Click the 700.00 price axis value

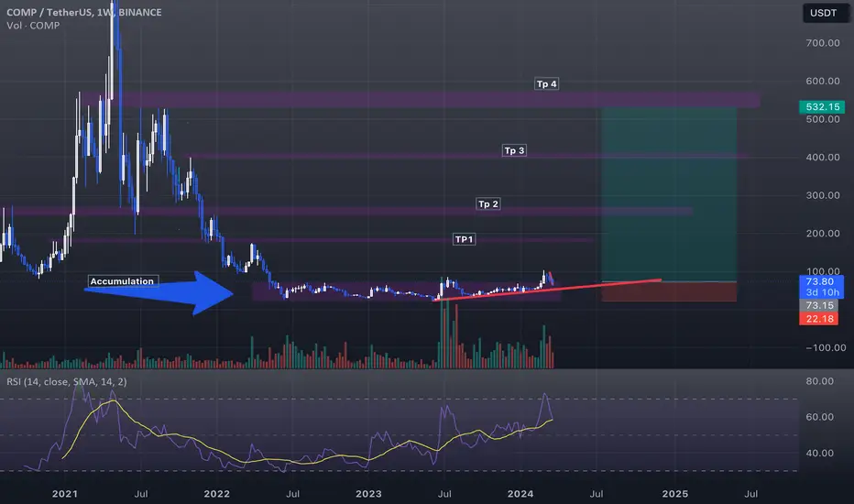click(x=823, y=43)
